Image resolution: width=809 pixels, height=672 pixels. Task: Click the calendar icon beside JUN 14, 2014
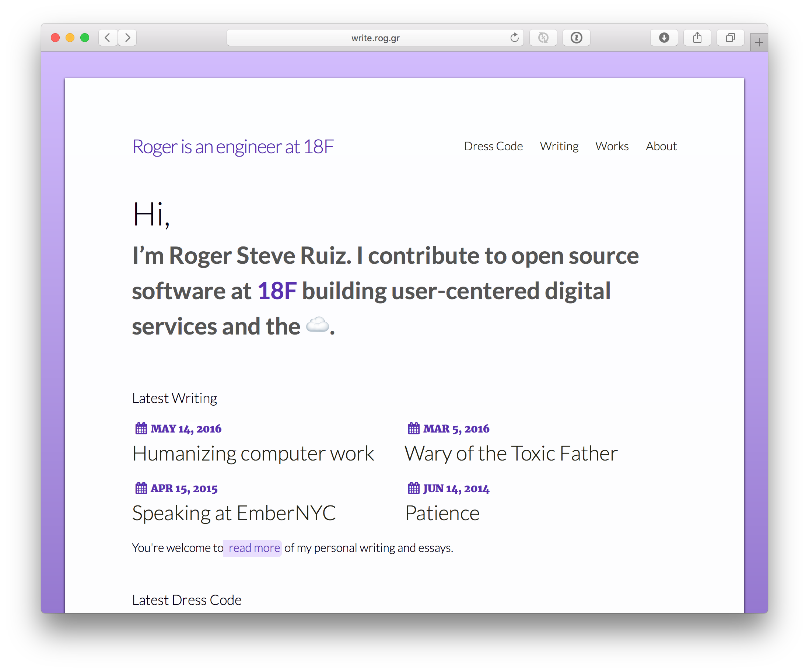[x=413, y=488]
